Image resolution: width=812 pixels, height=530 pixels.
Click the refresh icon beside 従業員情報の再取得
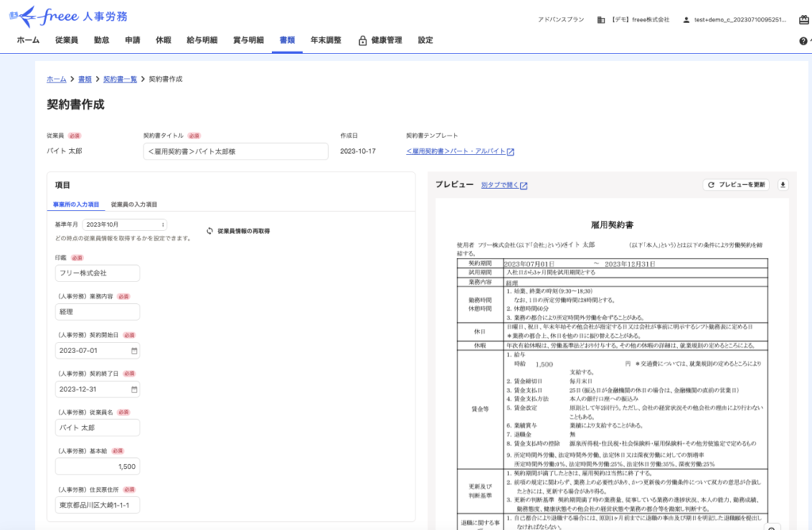(x=209, y=231)
